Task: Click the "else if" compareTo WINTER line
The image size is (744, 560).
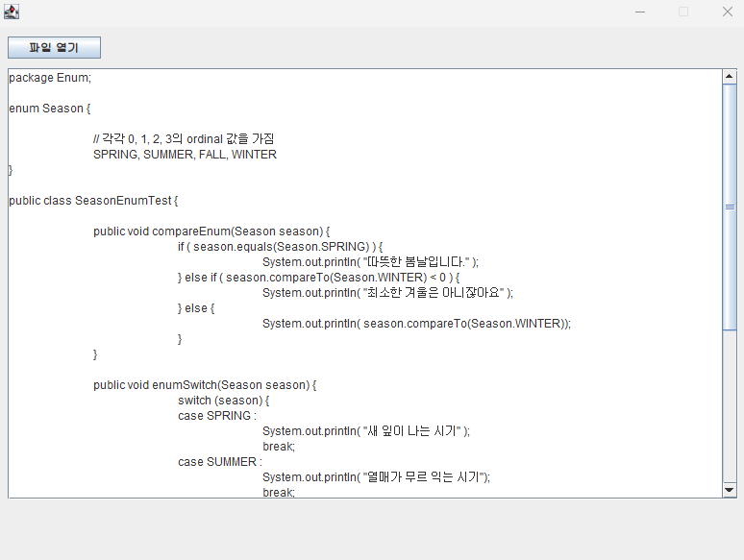Action: click(x=318, y=278)
